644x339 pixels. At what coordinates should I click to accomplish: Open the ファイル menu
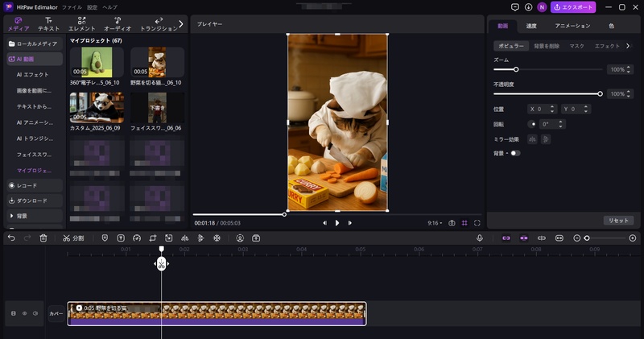(x=71, y=6)
